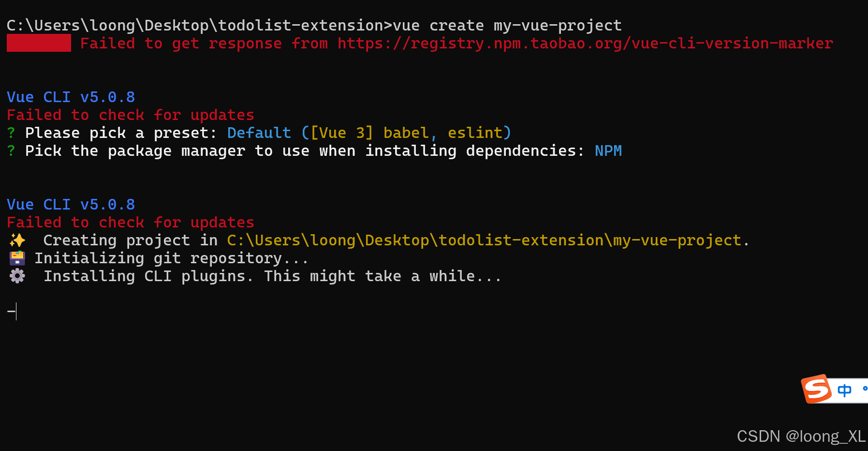Click the file box emoji before Initializing git

click(17, 258)
